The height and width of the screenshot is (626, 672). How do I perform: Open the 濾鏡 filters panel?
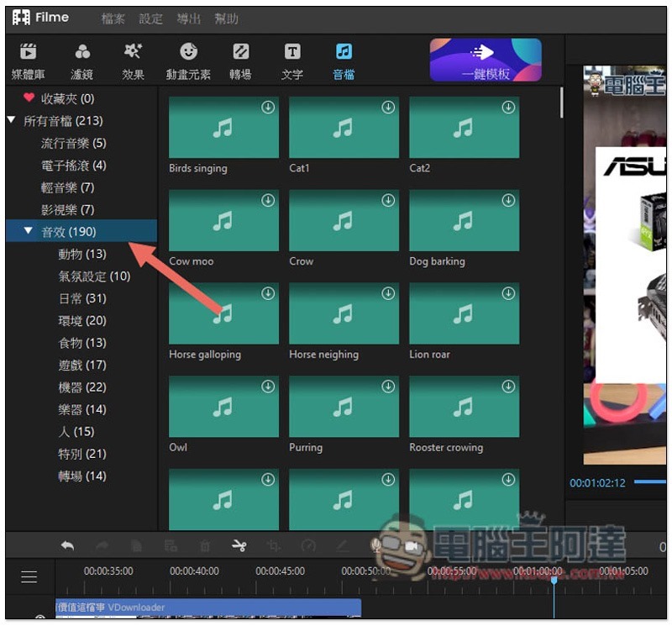click(82, 60)
